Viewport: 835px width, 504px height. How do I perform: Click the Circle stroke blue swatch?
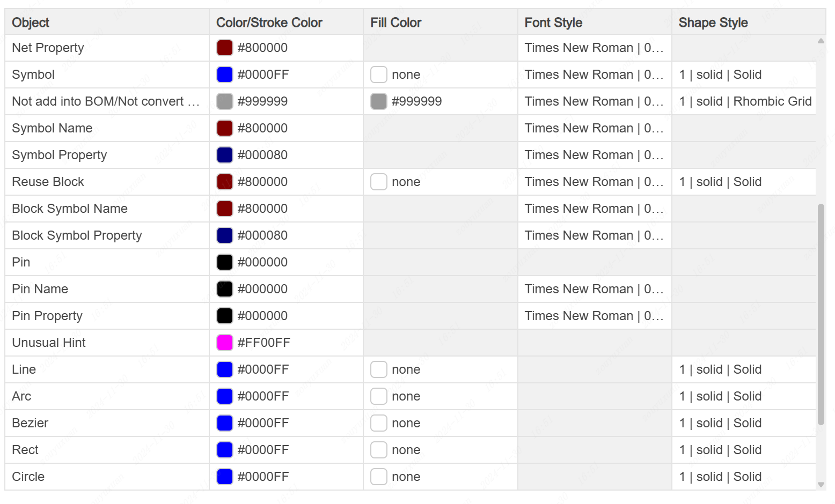pyautogui.click(x=224, y=477)
